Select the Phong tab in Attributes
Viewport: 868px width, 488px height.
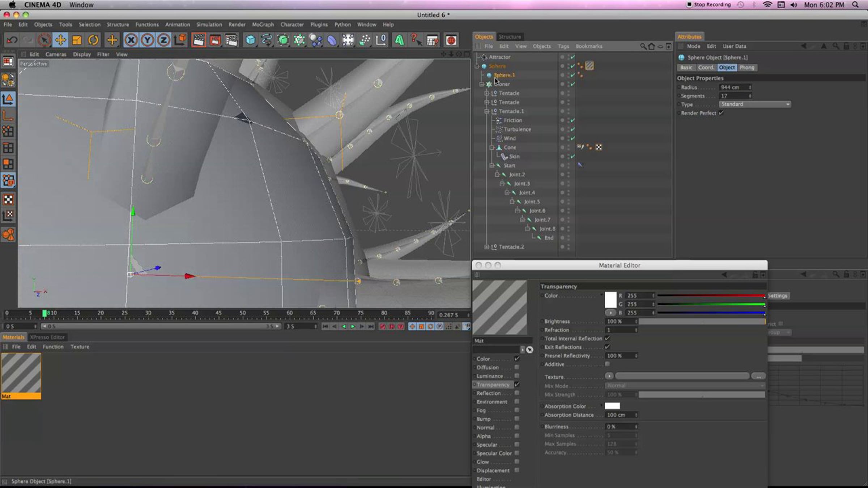pos(747,68)
